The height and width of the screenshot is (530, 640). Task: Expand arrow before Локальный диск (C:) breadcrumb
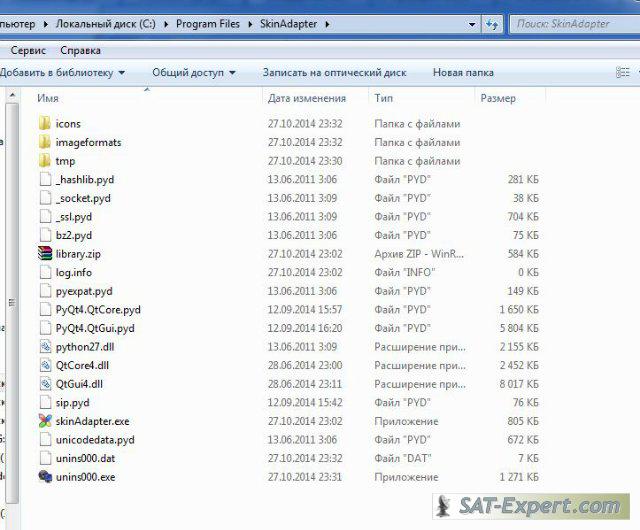tap(45, 24)
